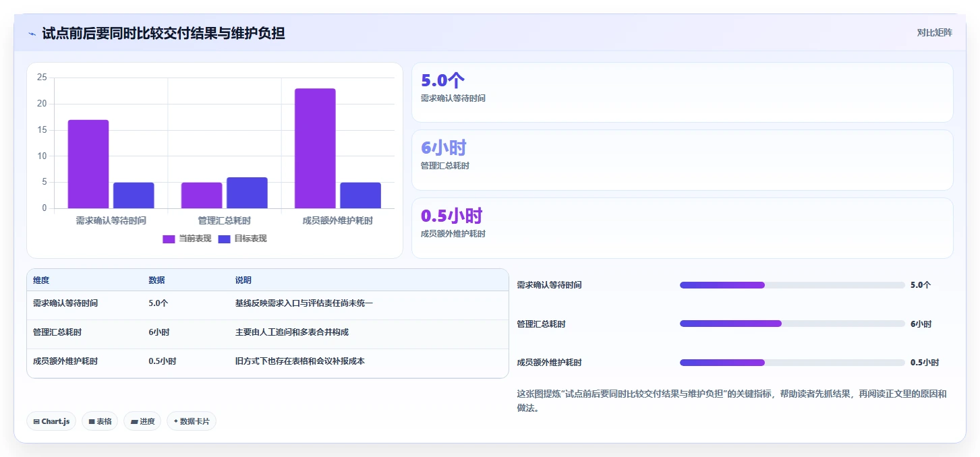Click the 进度 tag chip
This screenshot has height=457, width=980.
142,421
